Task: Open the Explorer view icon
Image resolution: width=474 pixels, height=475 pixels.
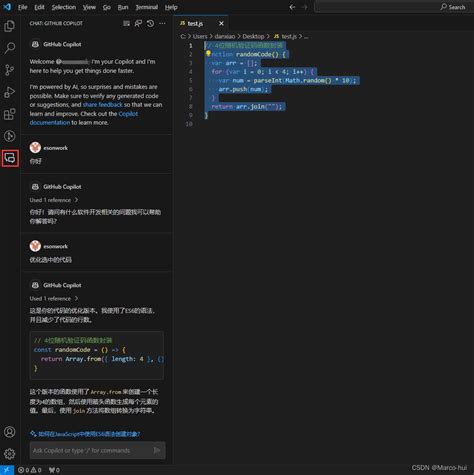Action: 9,26
